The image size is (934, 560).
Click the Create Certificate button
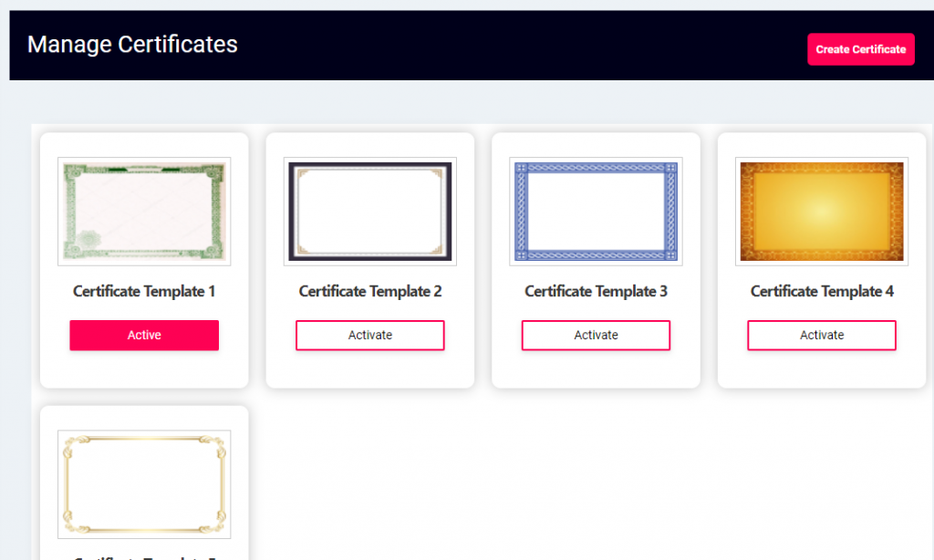(x=861, y=49)
